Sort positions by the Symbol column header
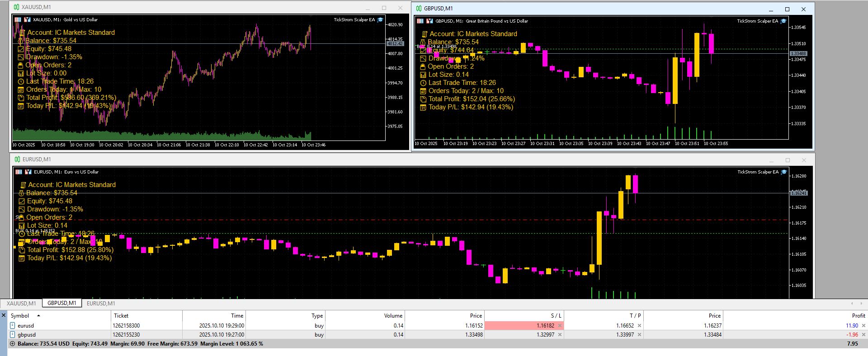 (20, 316)
